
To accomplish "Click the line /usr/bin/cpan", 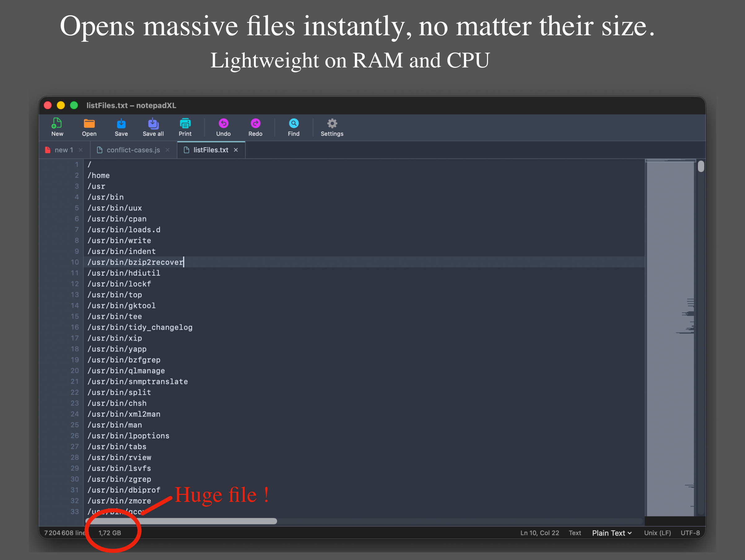I will [x=117, y=219].
